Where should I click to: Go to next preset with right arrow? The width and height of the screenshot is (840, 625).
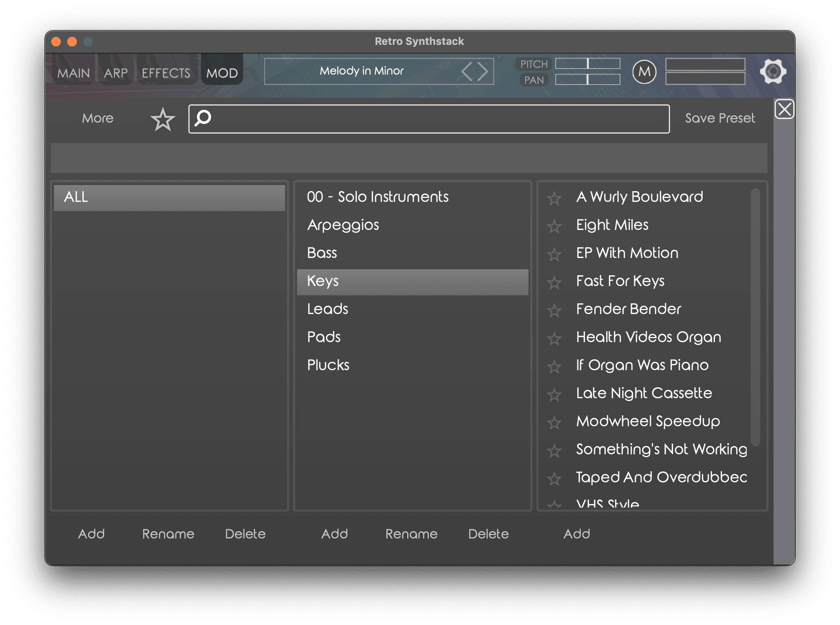pyautogui.click(x=483, y=72)
